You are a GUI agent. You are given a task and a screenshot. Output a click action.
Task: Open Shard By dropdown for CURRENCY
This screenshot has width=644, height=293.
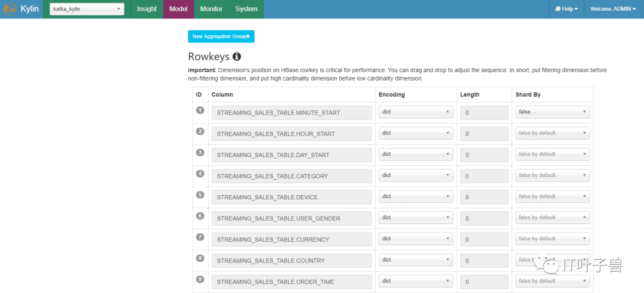pyautogui.click(x=553, y=239)
